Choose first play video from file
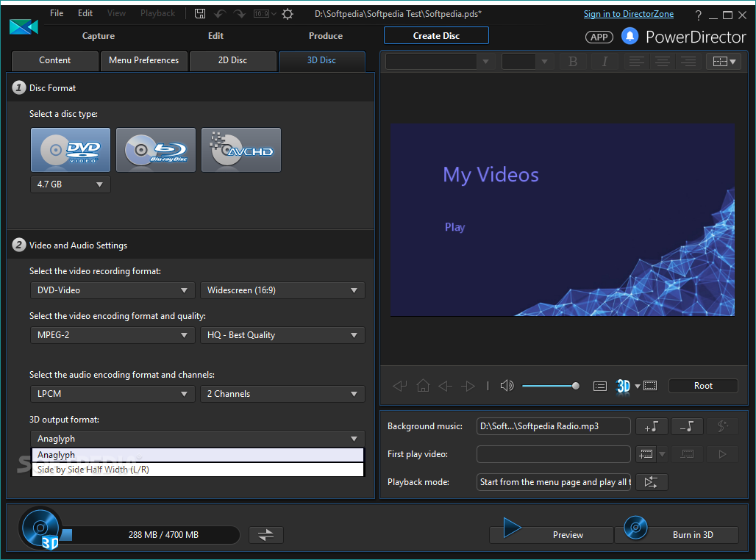Image resolution: width=756 pixels, height=560 pixels. [646, 454]
